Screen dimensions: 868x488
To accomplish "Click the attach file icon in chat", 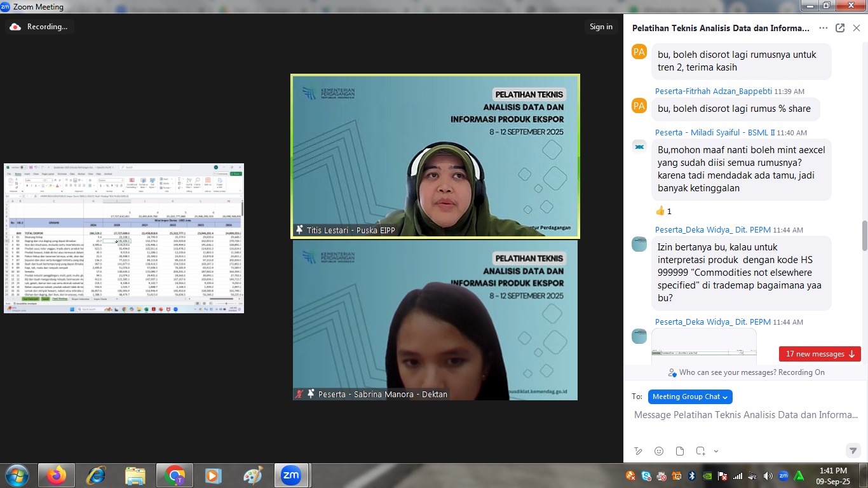I will [x=679, y=451].
